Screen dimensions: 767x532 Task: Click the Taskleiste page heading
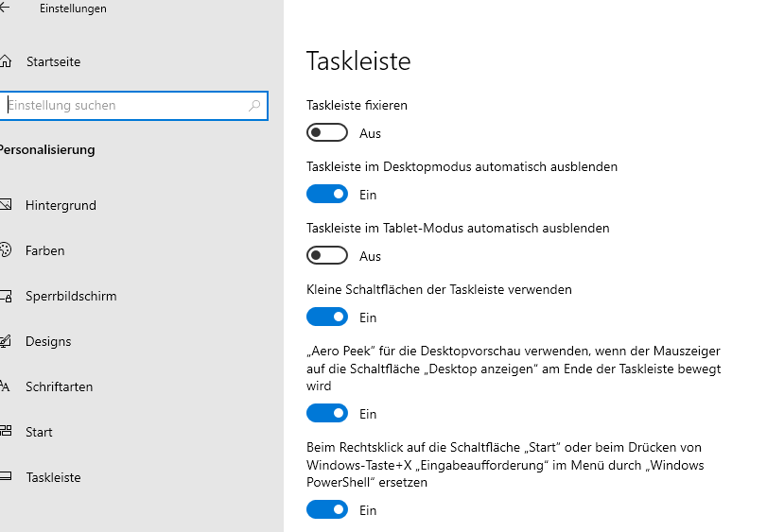[x=358, y=61]
